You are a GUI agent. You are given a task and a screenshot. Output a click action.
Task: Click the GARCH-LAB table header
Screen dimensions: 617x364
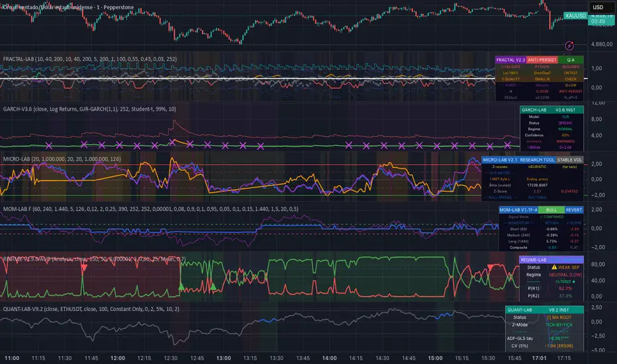534,110
